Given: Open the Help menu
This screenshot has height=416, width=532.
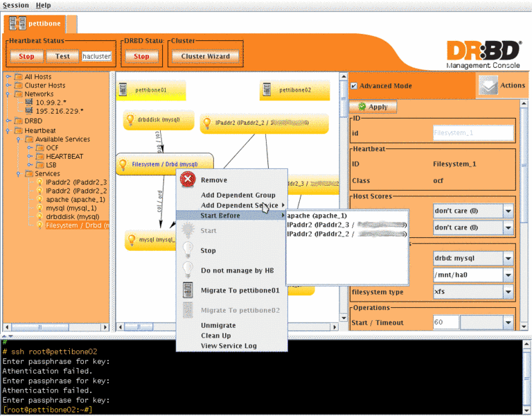Looking at the screenshot, I should pos(43,5).
